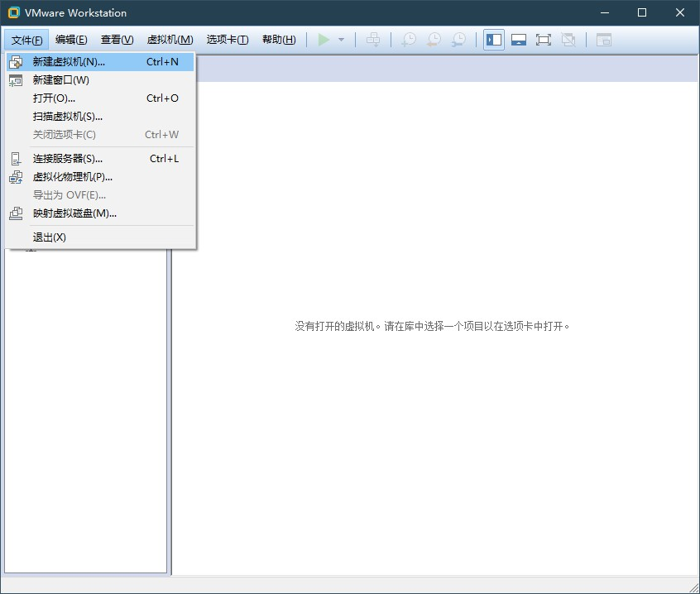This screenshot has height=594, width=700.
Task: Click the new window menu icon
Action: 16,80
